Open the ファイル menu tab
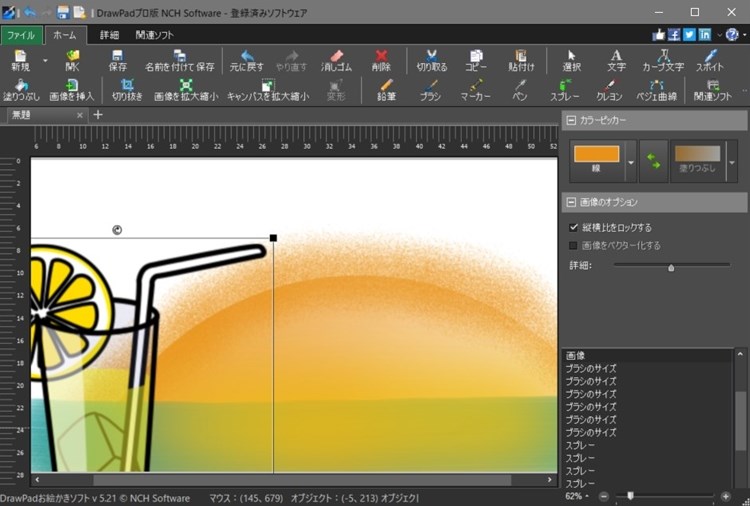This screenshot has width=750, height=506. click(21, 35)
